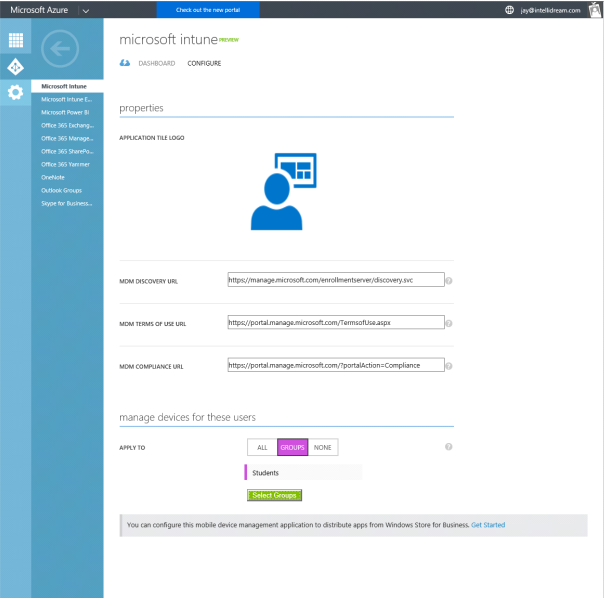Select the Active Directory diamond icon
This screenshot has height=598, width=604.
(x=15, y=67)
